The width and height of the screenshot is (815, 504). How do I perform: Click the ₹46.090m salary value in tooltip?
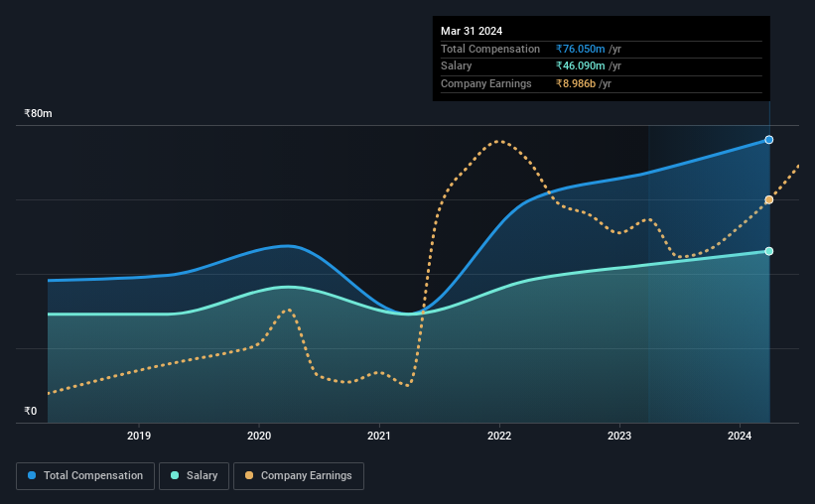pos(580,66)
